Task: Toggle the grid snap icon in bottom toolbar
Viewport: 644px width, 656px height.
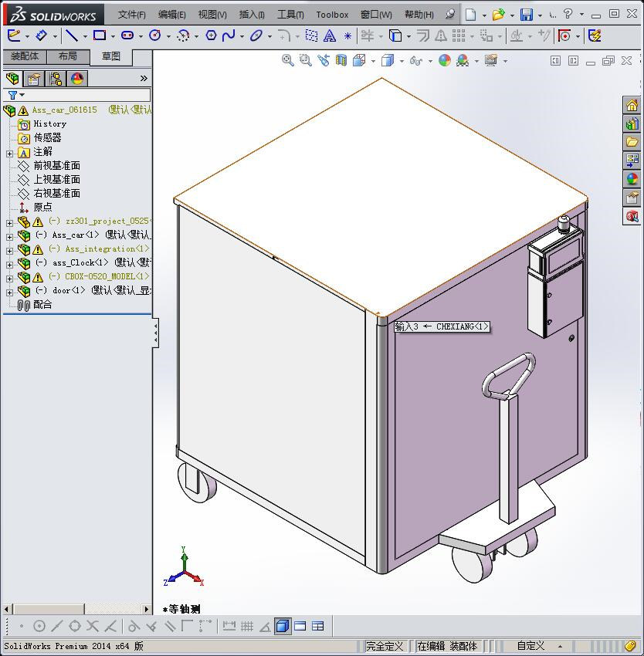Action: [x=247, y=627]
